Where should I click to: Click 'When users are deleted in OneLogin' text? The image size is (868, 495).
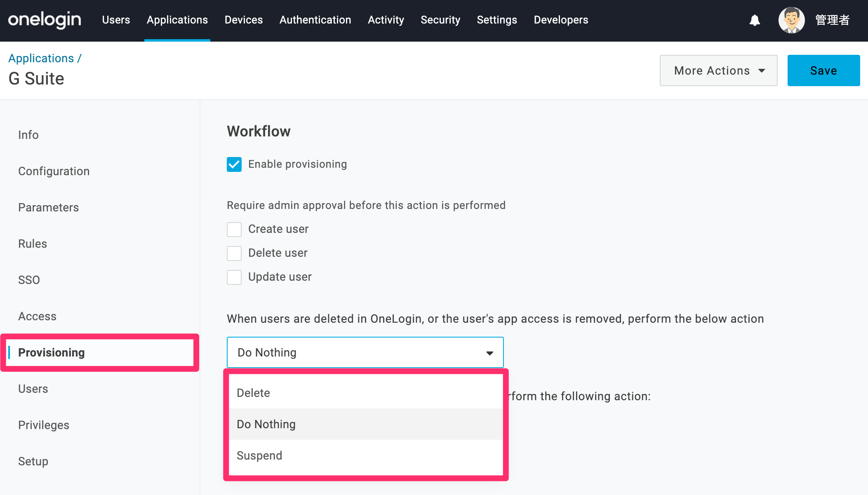tap(495, 319)
